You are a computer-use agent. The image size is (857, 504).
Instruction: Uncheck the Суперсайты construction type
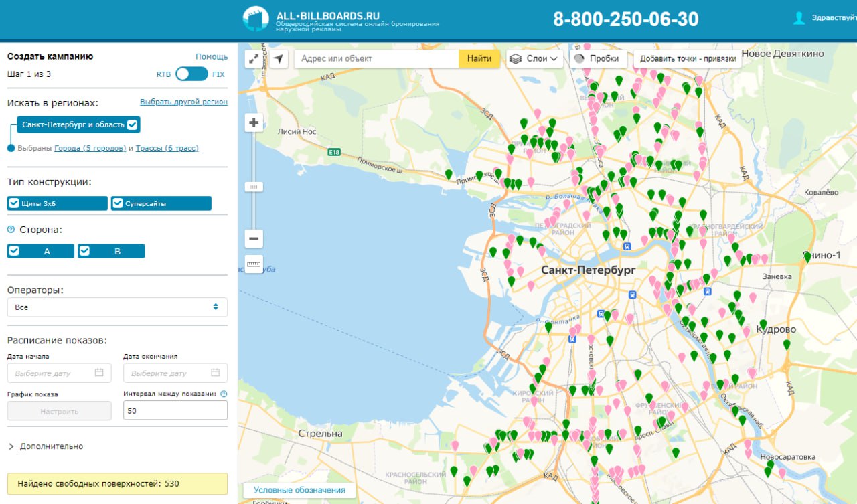click(118, 203)
